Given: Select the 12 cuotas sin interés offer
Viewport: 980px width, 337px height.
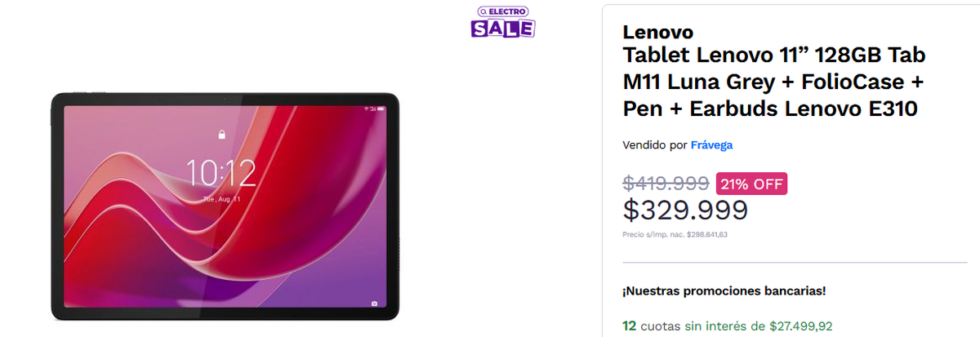Looking at the screenshot, I should coord(727,326).
